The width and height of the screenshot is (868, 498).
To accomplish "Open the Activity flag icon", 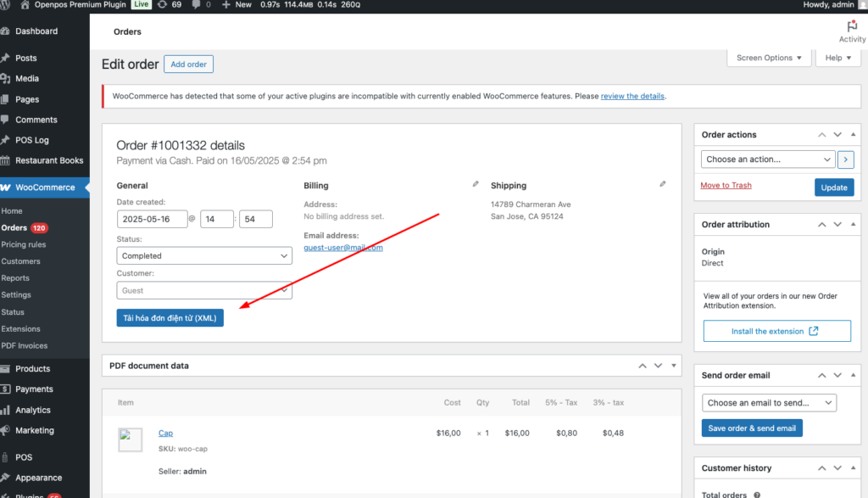I will coord(852,26).
